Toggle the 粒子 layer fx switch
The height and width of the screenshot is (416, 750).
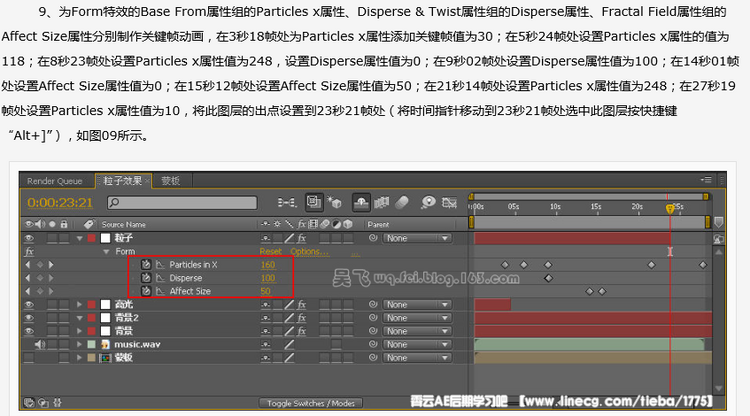301,238
